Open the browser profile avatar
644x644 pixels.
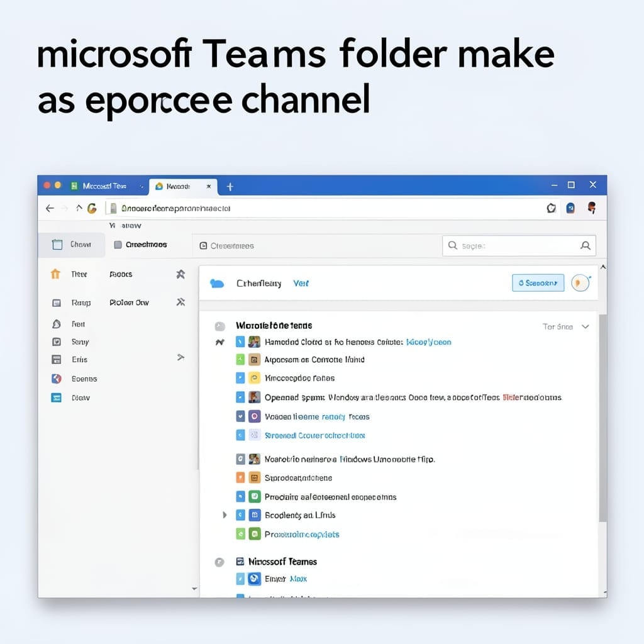(x=592, y=208)
